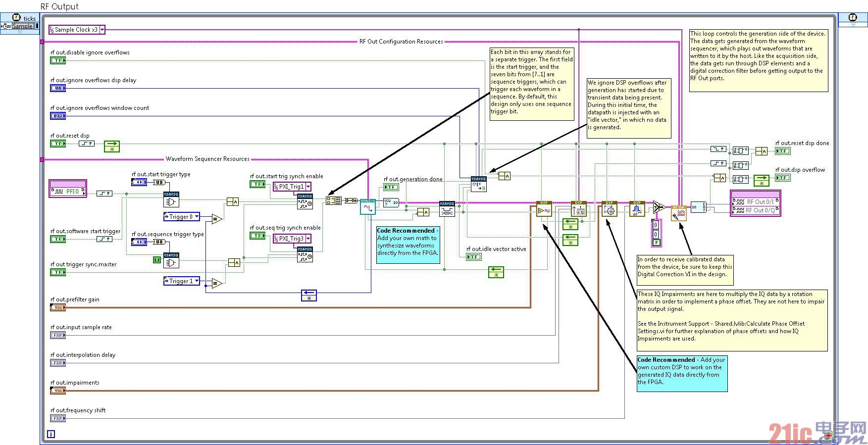Screen dimensions: 868x445
Task: Click the rf out.input sample rate FXP control
Action: coord(58,335)
